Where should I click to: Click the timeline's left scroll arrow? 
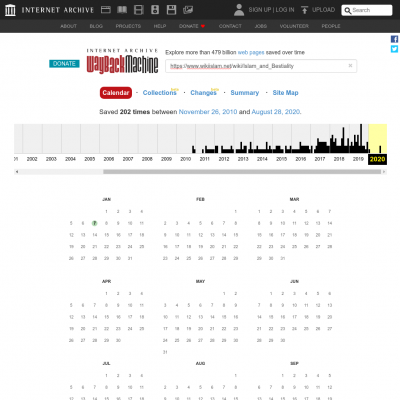(x=17, y=172)
